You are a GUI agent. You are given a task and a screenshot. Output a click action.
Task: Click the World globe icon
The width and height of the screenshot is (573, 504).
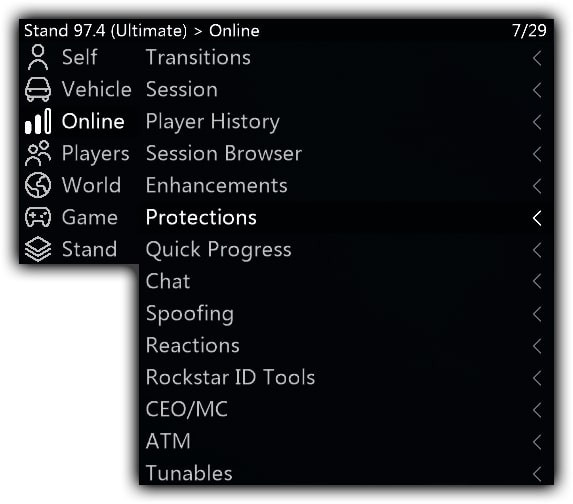38,185
